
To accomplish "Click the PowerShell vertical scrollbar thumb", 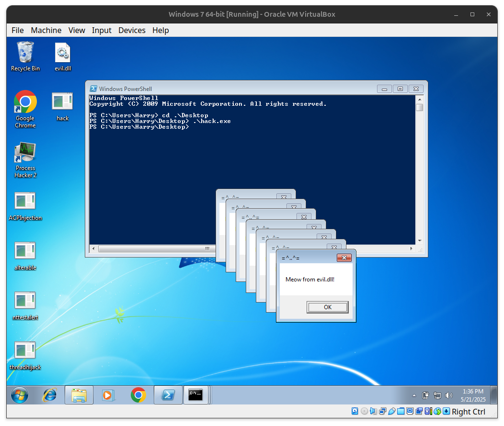I will tap(419, 107).
